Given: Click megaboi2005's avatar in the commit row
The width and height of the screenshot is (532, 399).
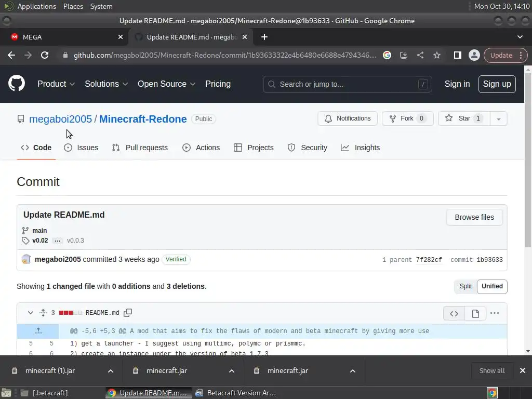Looking at the screenshot, I should (x=26, y=259).
